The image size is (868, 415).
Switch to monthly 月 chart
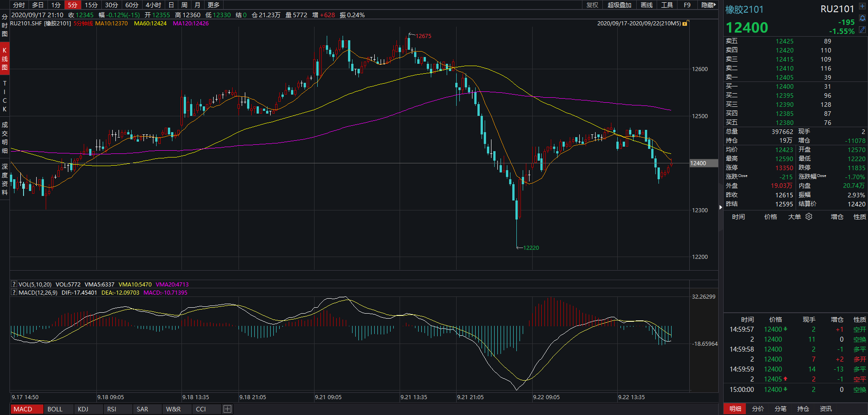click(197, 5)
